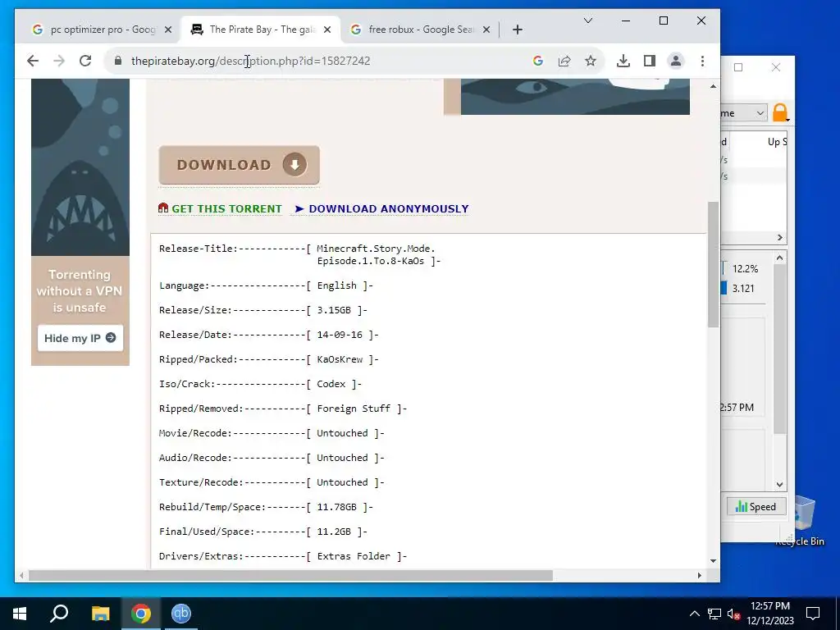Click the magnet icon beside GET THIS TORRENT
The width and height of the screenshot is (840, 630).
tap(163, 208)
